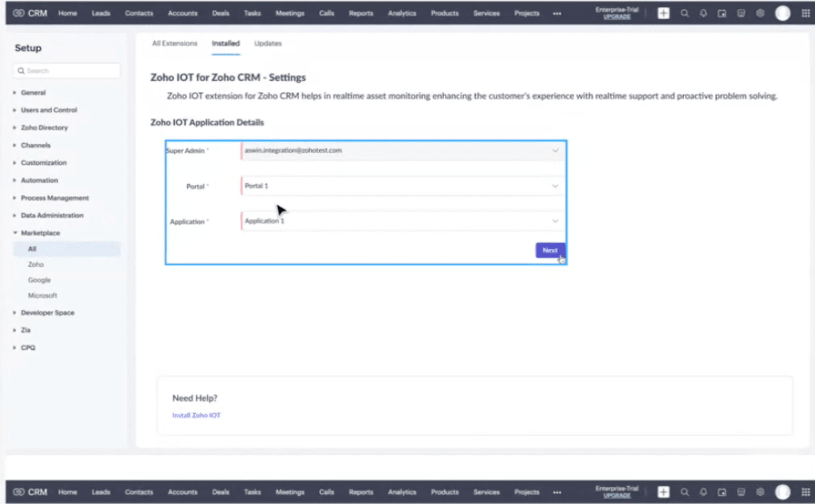Click the plus create icon in the top bar
Image resolution: width=815 pixels, height=504 pixels.
click(663, 13)
